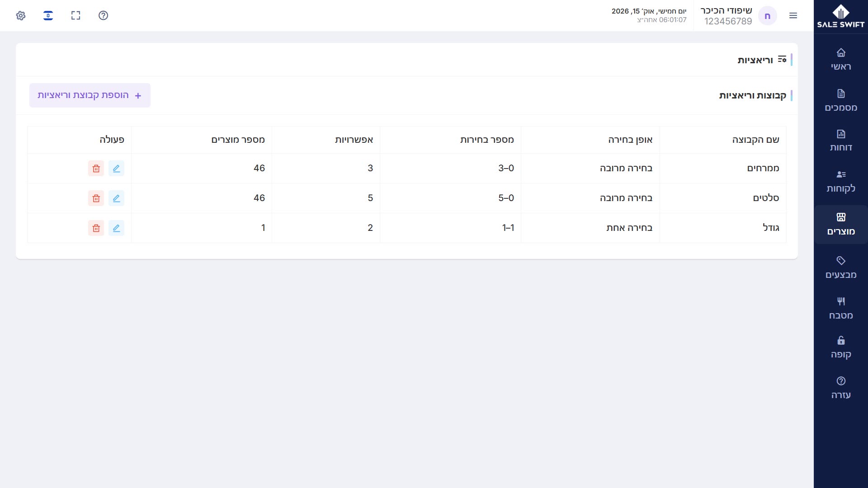Edit the סלטים variation group
This screenshot has height=488, width=868.
click(x=116, y=198)
